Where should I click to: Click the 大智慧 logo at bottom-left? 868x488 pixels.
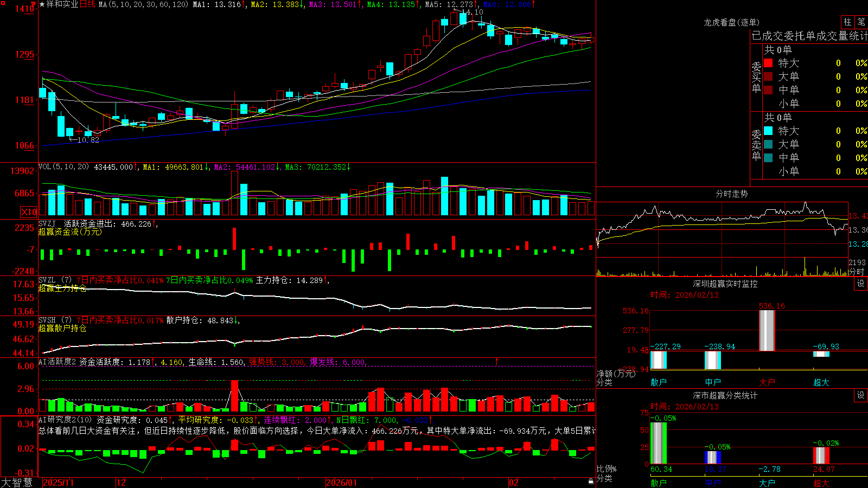(17, 483)
